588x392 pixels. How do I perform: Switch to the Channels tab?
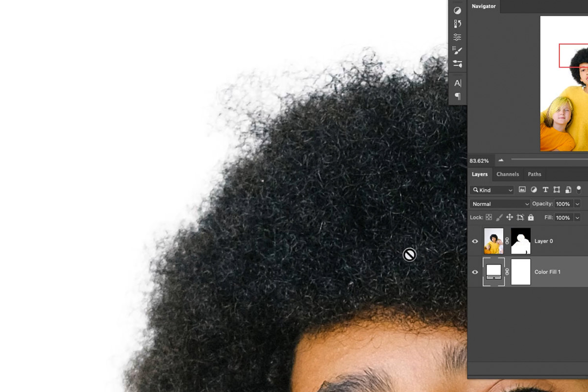click(x=508, y=174)
